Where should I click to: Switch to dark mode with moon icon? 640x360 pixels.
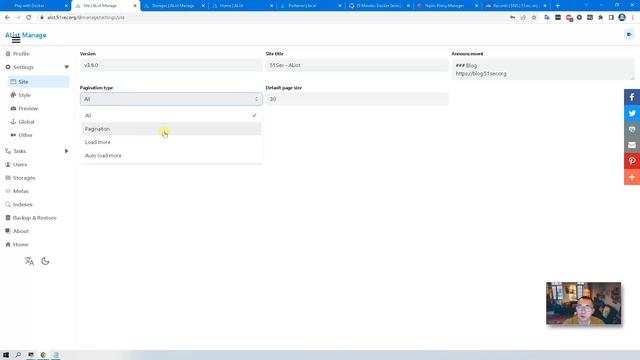pyautogui.click(x=45, y=261)
